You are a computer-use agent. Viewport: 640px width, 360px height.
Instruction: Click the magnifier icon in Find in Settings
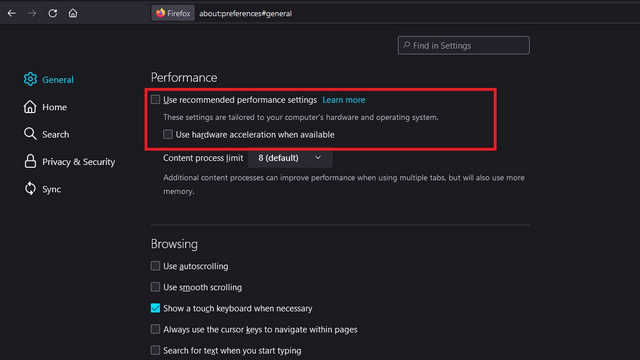(x=407, y=45)
